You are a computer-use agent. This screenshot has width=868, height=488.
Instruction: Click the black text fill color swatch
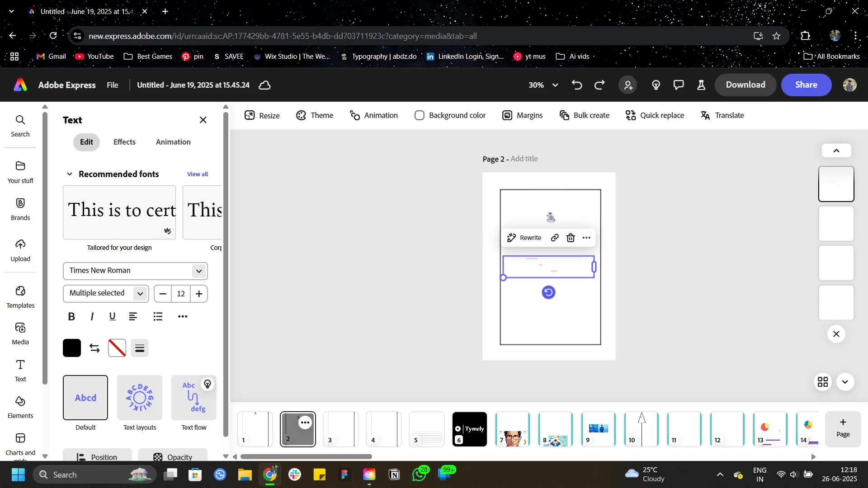click(x=72, y=348)
